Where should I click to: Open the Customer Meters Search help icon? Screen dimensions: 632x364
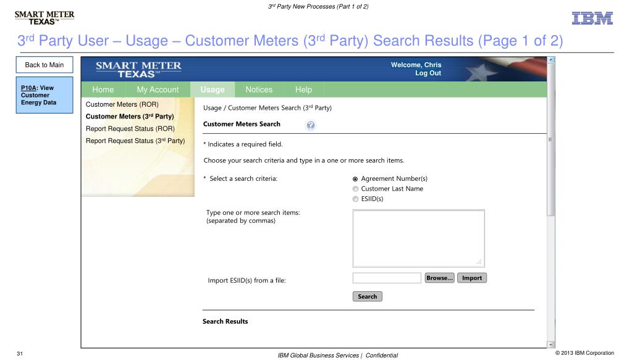pyautogui.click(x=310, y=125)
